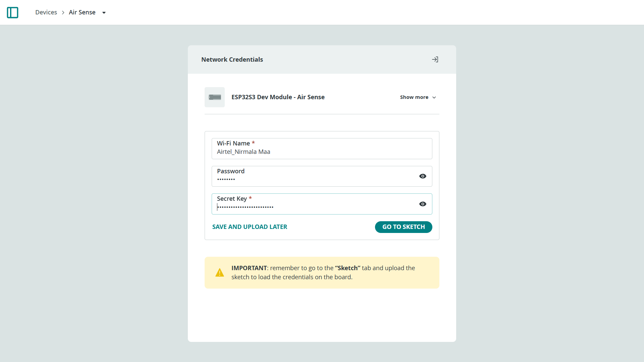Select Air Sense breadcrumb item
Image resolution: width=644 pixels, height=362 pixels.
coord(82,12)
